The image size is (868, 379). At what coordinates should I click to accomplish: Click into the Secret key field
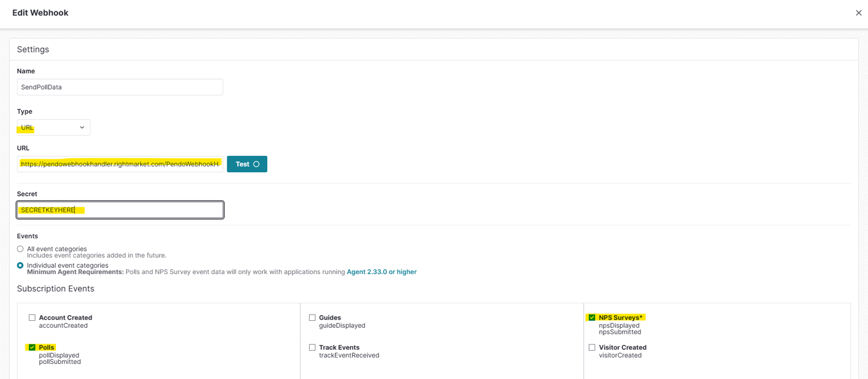tap(120, 210)
